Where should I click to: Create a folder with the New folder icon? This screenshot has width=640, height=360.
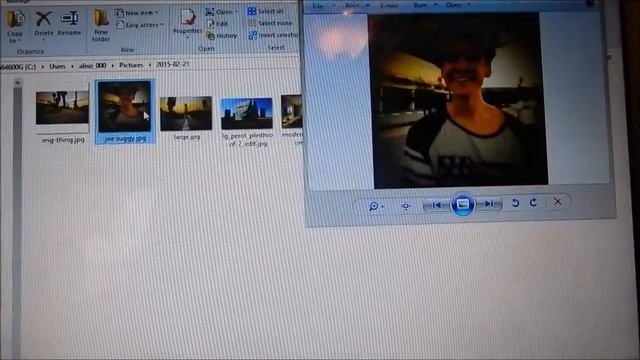(100, 18)
